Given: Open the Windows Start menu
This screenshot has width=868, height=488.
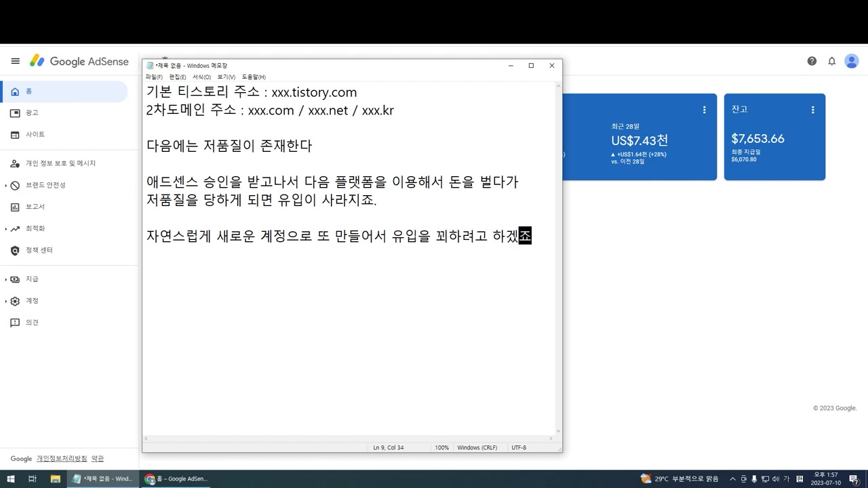Looking at the screenshot, I should (11, 479).
